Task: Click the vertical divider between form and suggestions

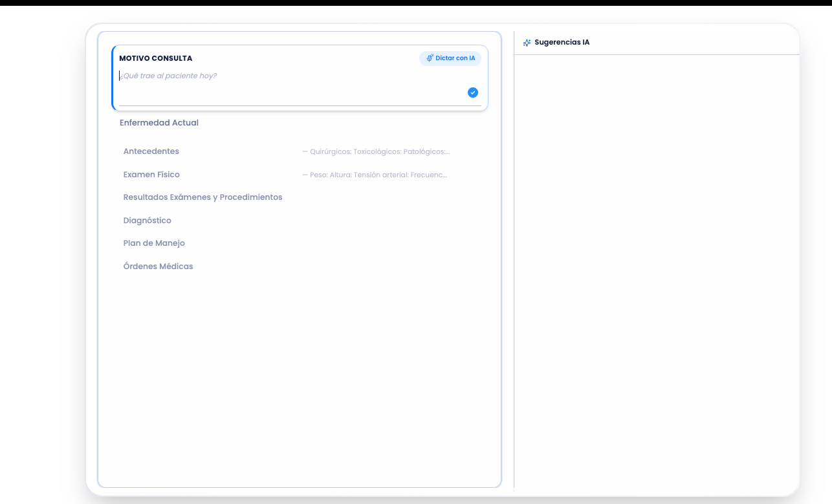Action: [x=514, y=259]
